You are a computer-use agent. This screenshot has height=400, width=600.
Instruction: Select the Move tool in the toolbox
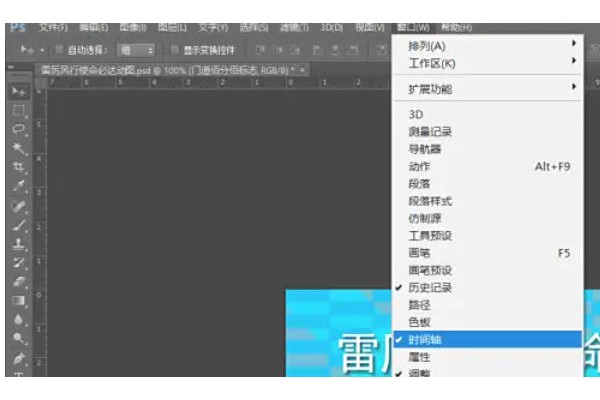tap(18, 91)
